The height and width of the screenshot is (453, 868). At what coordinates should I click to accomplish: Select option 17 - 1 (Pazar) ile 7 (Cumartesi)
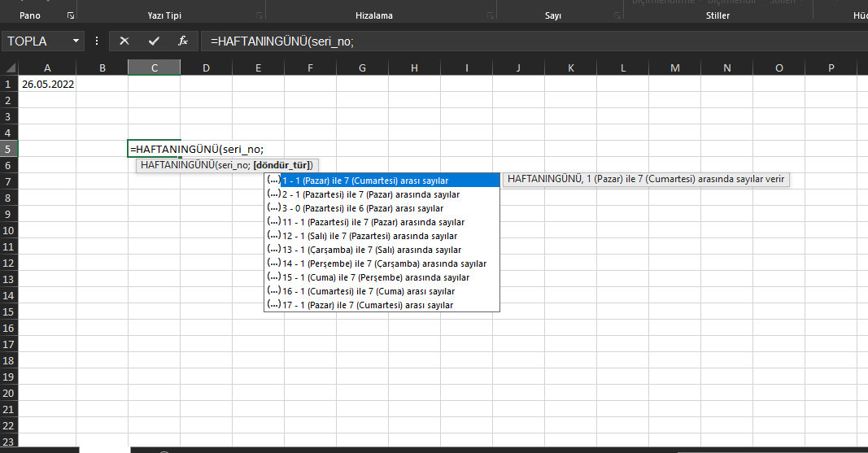pos(382,305)
